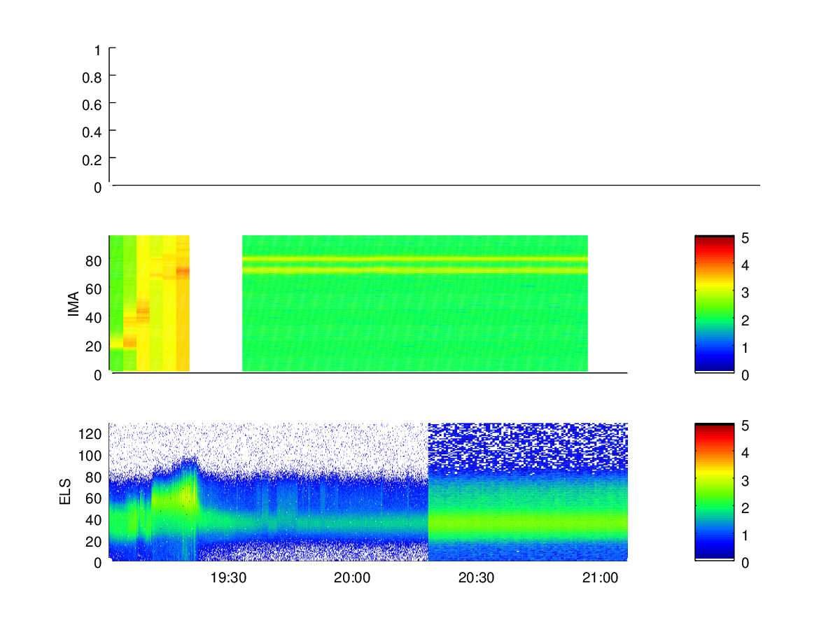Click the 120 tick on ELS axis
840x630 pixels.
click(x=92, y=434)
